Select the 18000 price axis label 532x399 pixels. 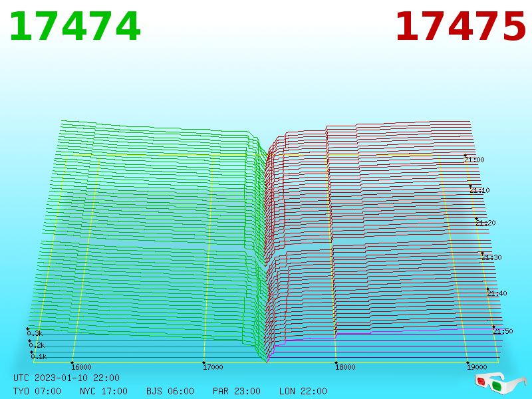[x=345, y=367]
